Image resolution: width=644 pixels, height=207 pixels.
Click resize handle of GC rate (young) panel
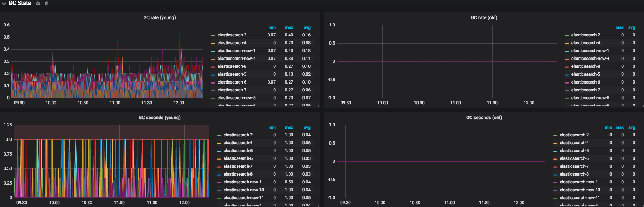[318, 106]
